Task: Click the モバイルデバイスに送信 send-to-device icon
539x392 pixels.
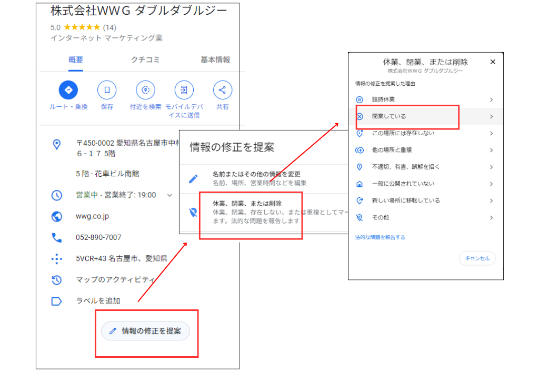Action: tap(184, 90)
